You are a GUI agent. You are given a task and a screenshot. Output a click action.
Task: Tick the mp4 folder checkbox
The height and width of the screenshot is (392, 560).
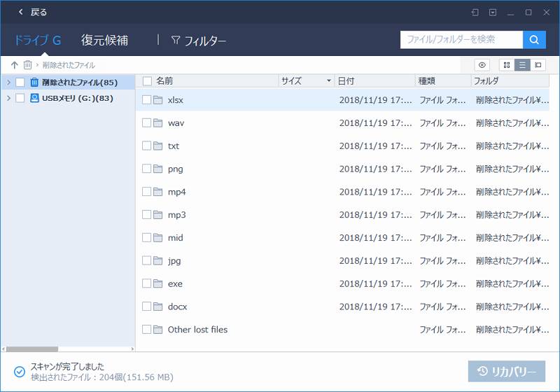(146, 192)
